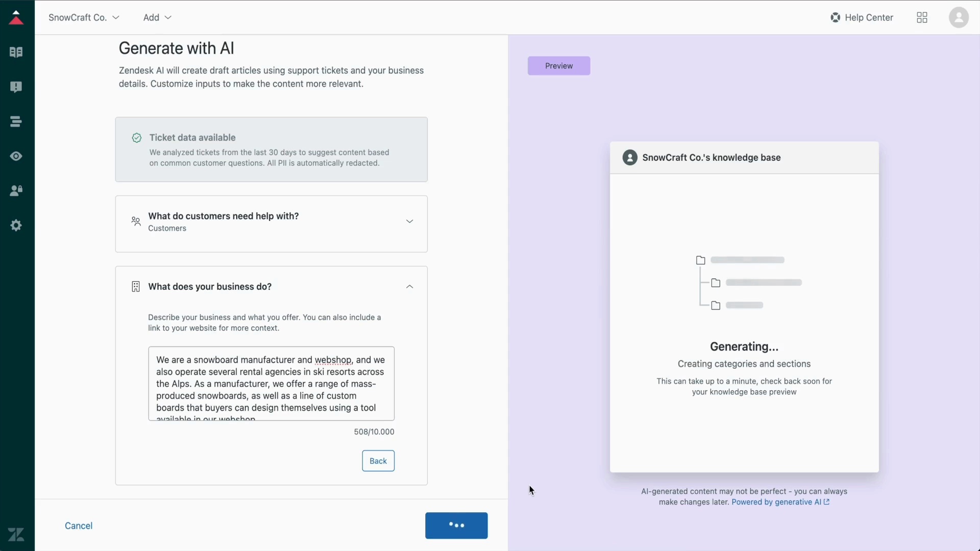Expand 'What do customers need help with?' section
Image resolution: width=980 pixels, height=551 pixels.
point(409,221)
